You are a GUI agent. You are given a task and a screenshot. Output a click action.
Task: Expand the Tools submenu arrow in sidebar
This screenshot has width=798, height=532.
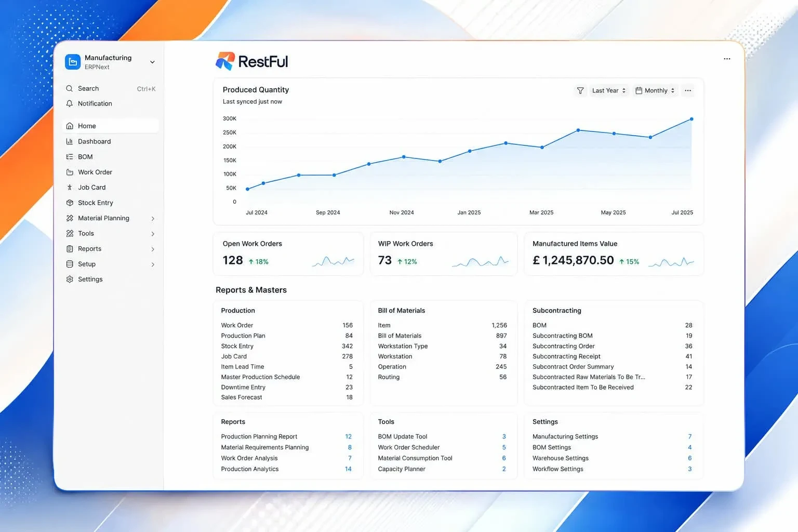[x=153, y=234]
